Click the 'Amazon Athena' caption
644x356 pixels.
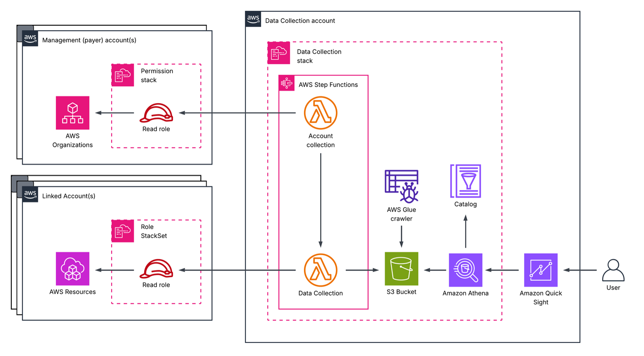pyautogui.click(x=466, y=293)
